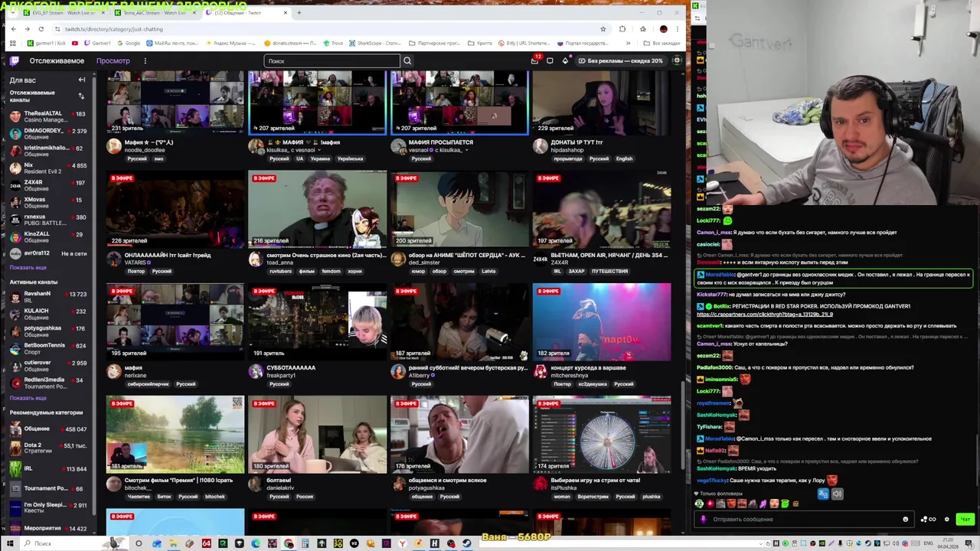This screenshot has height=551, width=980.
Task: Bookmark this page with the star icon
Action: tap(603, 29)
